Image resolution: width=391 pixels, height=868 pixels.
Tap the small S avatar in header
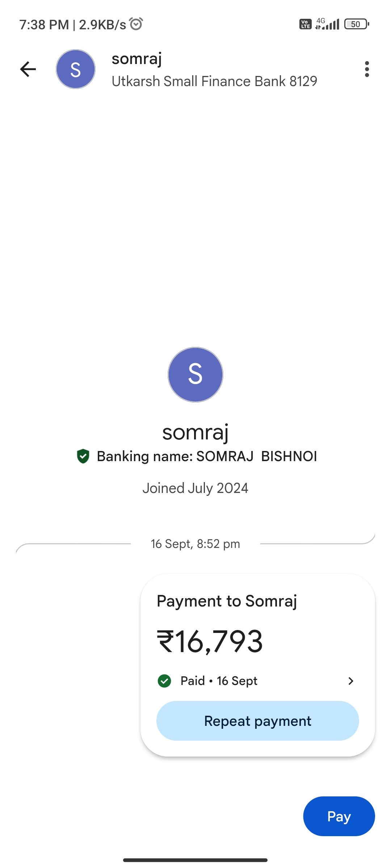tap(76, 69)
